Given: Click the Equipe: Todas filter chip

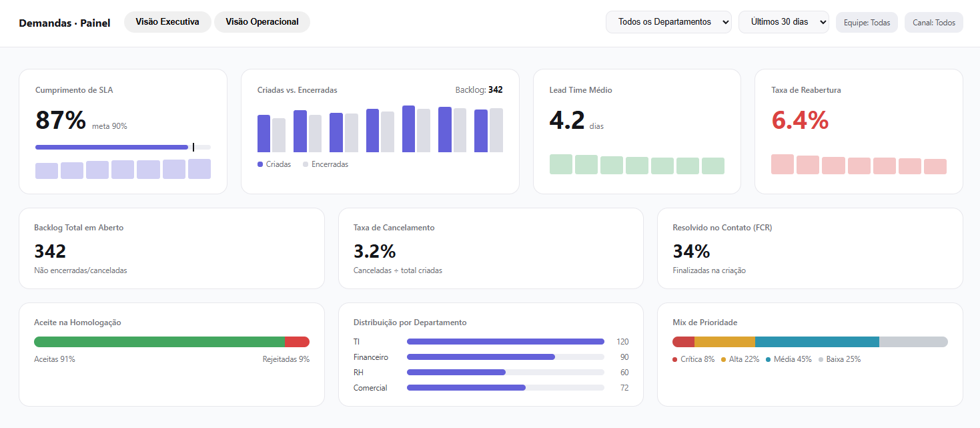Looking at the screenshot, I should point(867,22).
